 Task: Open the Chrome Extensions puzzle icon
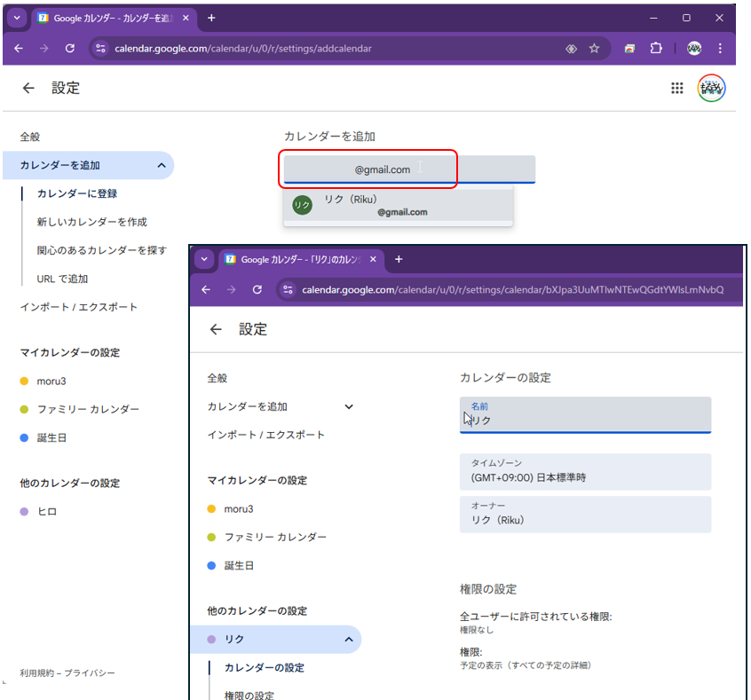[x=656, y=49]
